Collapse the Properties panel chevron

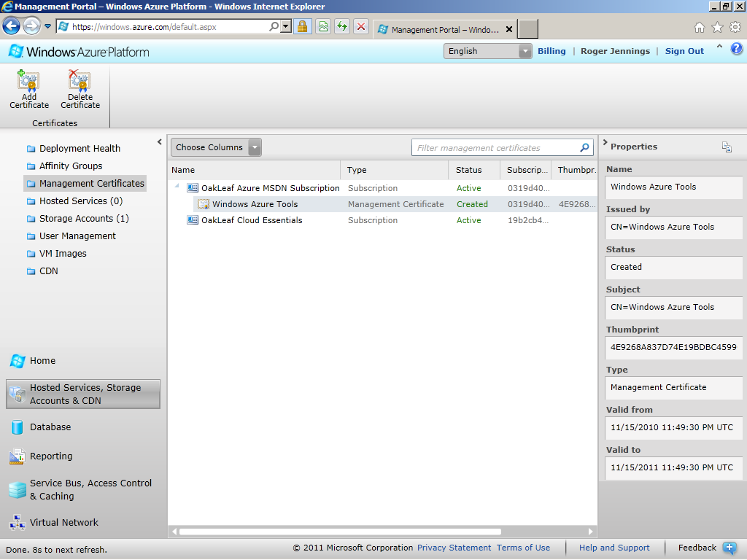(x=605, y=142)
